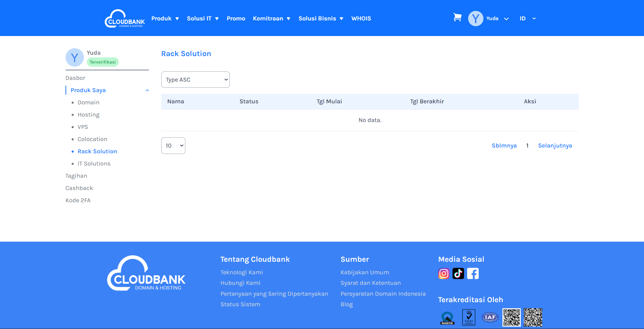Expand the ID language selector
Viewport: 644px width, 329px height.
(x=528, y=18)
